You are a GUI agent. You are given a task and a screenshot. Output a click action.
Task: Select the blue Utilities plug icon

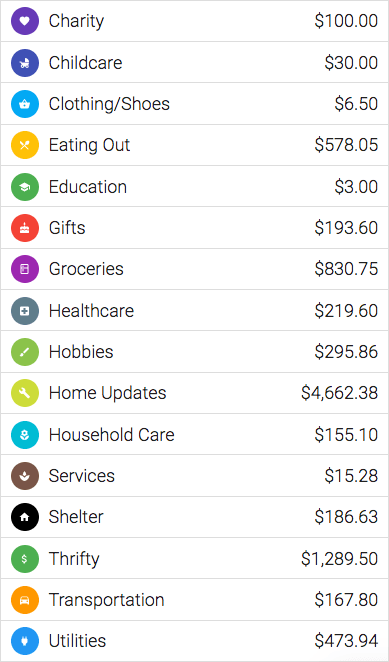click(x=25, y=641)
